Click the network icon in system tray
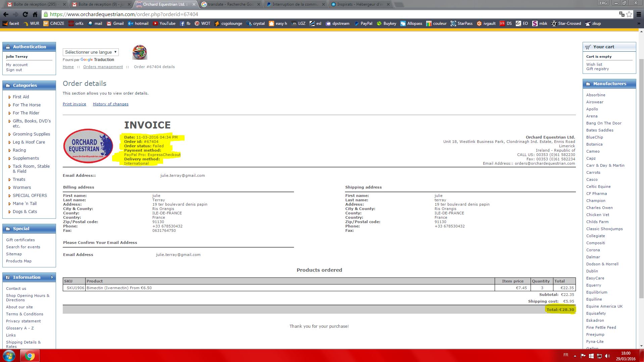The image size is (644, 362). (x=599, y=356)
